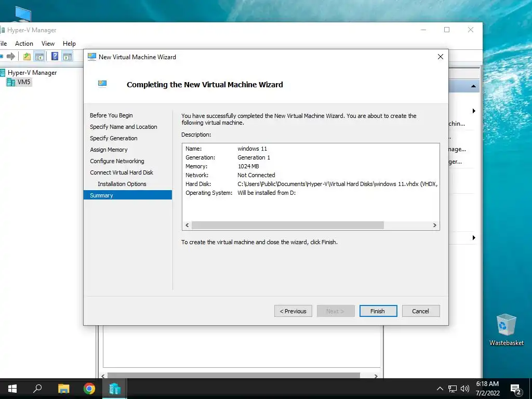
Task: Click the 'Generation 1' value
Action: 254,157
